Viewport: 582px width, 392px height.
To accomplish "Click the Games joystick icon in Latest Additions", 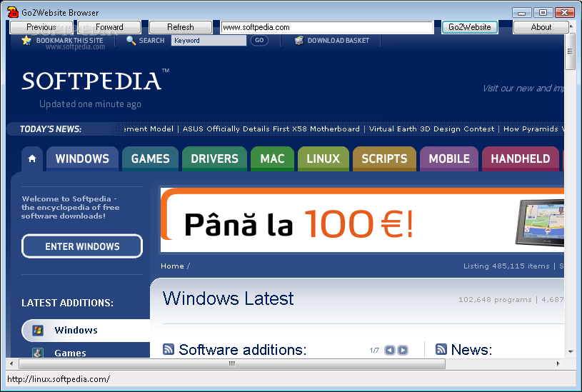I will point(37,353).
